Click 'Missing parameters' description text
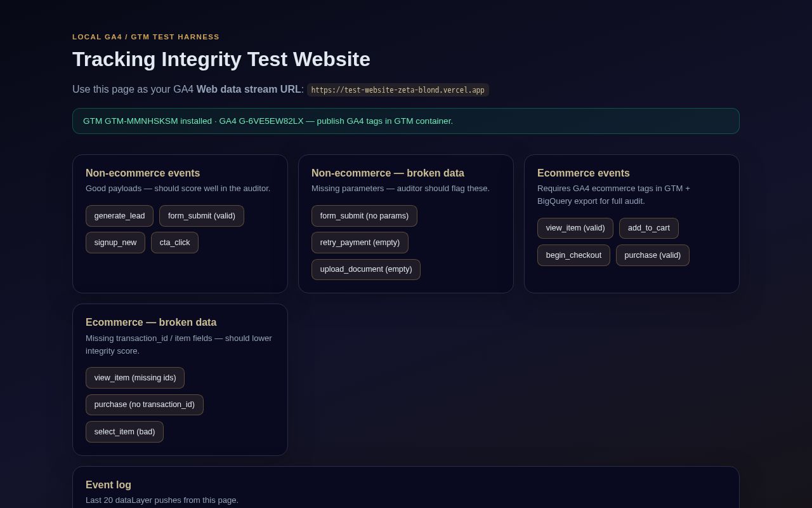This screenshot has width=812, height=508. (x=400, y=189)
